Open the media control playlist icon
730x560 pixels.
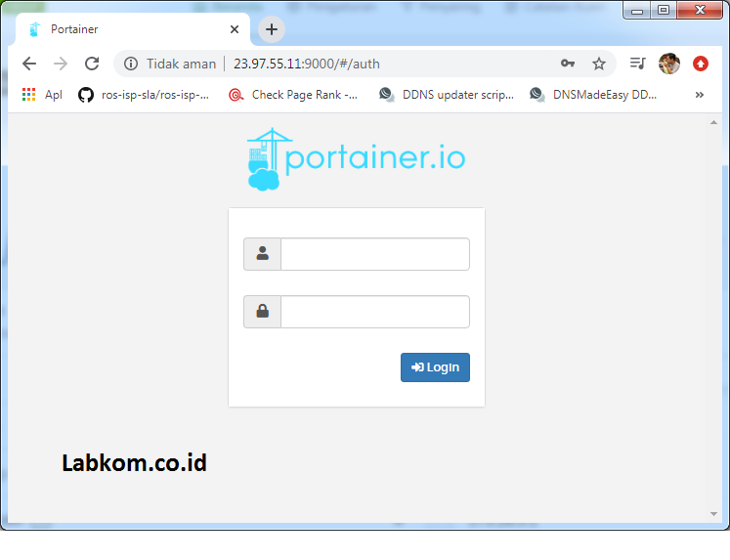click(638, 64)
